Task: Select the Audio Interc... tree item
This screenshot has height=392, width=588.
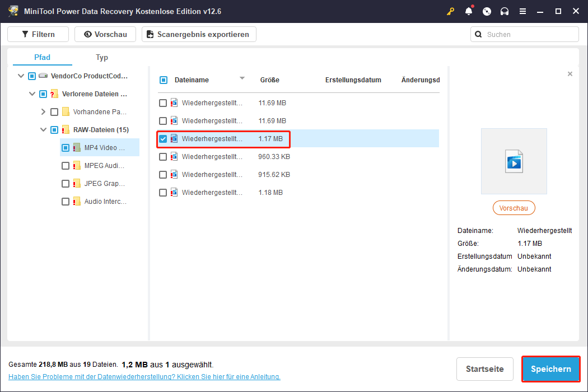Action: pos(105,202)
